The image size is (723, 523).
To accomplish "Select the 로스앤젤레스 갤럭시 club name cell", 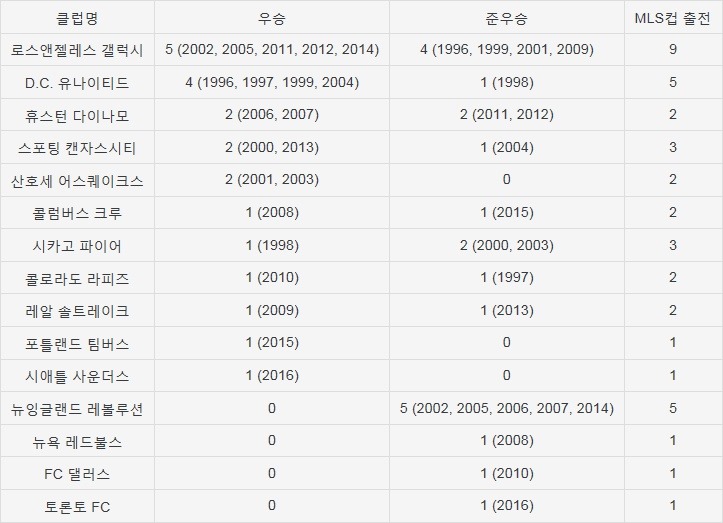I will click(x=77, y=50).
